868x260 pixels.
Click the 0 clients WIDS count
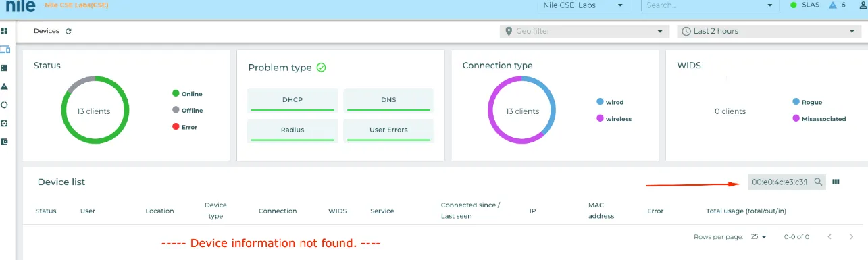coord(730,111)
